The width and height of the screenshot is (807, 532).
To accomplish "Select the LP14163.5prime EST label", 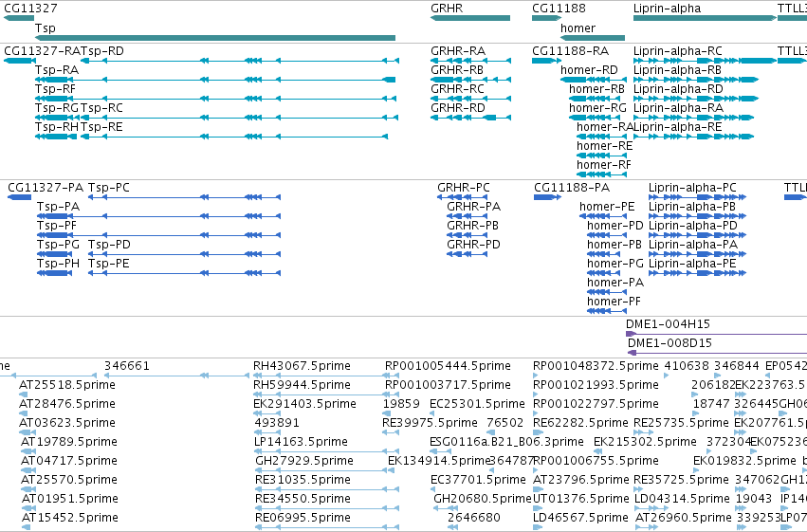I will point(301,442).
